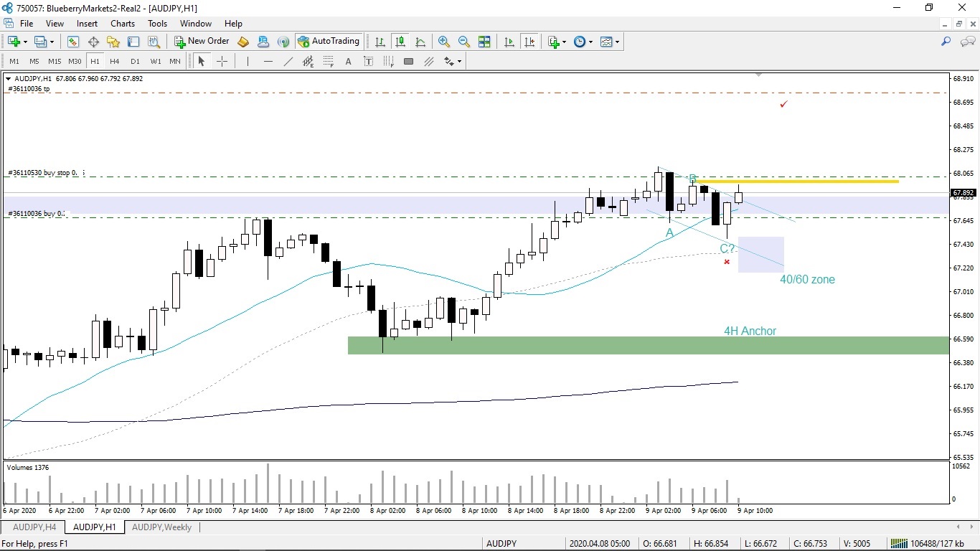The image size is (980, 551).
Task: Click the '40/60 zone' chart label
Action: 807,280
